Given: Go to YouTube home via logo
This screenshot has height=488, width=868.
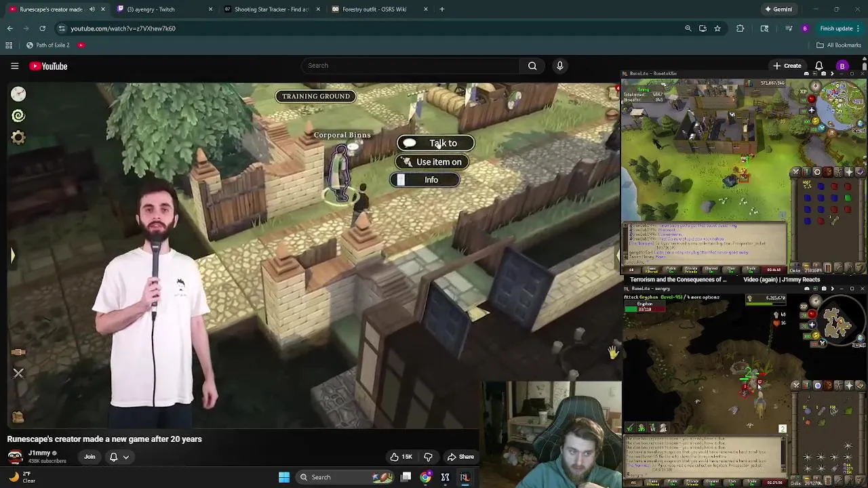Looking at the screenshot, I should coord(48,66).
